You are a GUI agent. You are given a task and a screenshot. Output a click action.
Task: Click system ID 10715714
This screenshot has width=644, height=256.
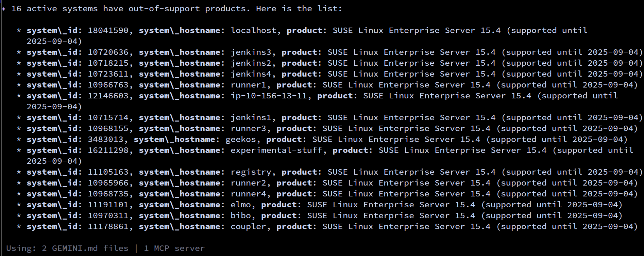[x=108, y=117]
